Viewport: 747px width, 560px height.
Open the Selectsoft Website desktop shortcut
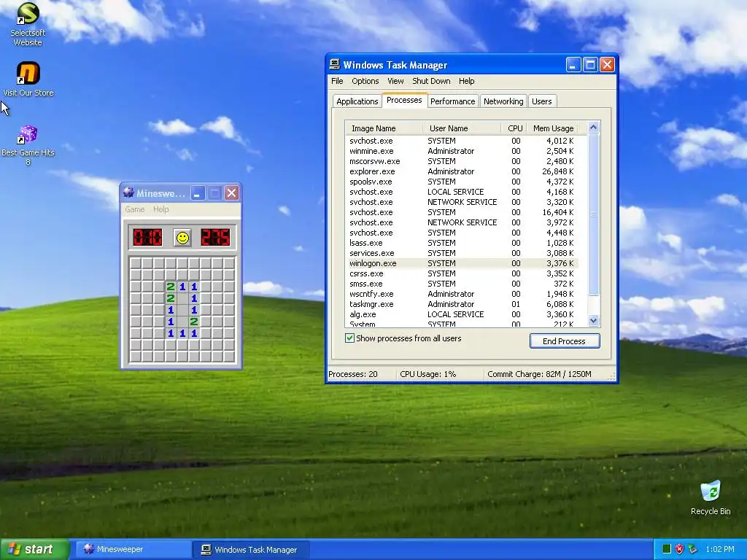(28, 24)
